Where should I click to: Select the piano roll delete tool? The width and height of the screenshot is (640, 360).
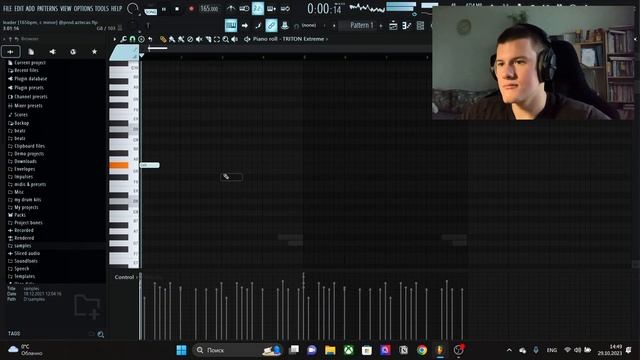(190, 39)
